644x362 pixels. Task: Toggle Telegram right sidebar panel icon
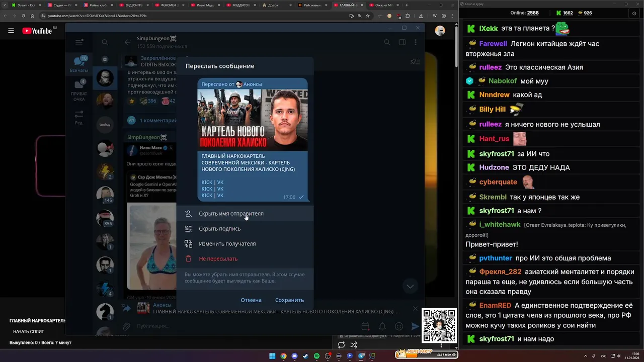tap(402, 42)
